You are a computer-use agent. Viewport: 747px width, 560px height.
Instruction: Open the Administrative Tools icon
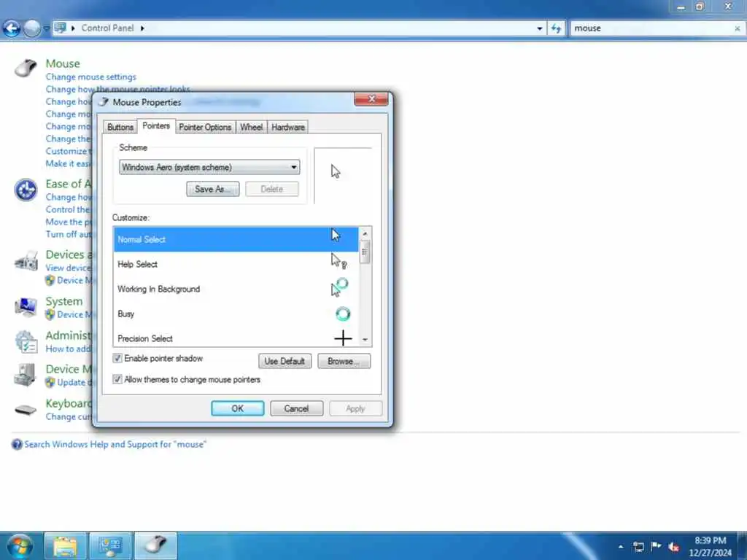click(26, 341)
